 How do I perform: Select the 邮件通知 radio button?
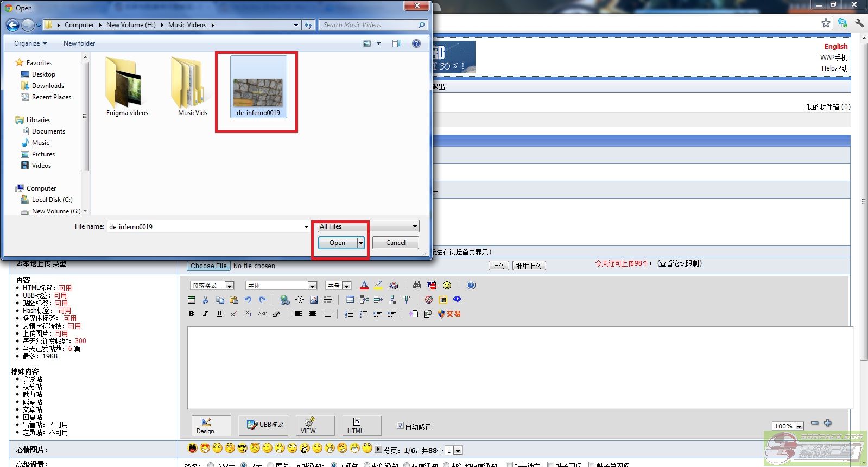[x=368, y=465]
